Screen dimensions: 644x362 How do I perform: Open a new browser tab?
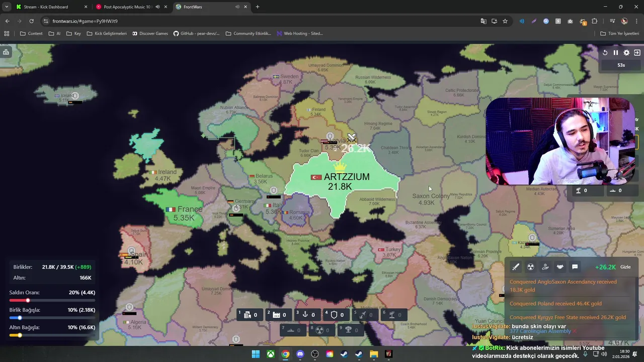tap(258, 7)
